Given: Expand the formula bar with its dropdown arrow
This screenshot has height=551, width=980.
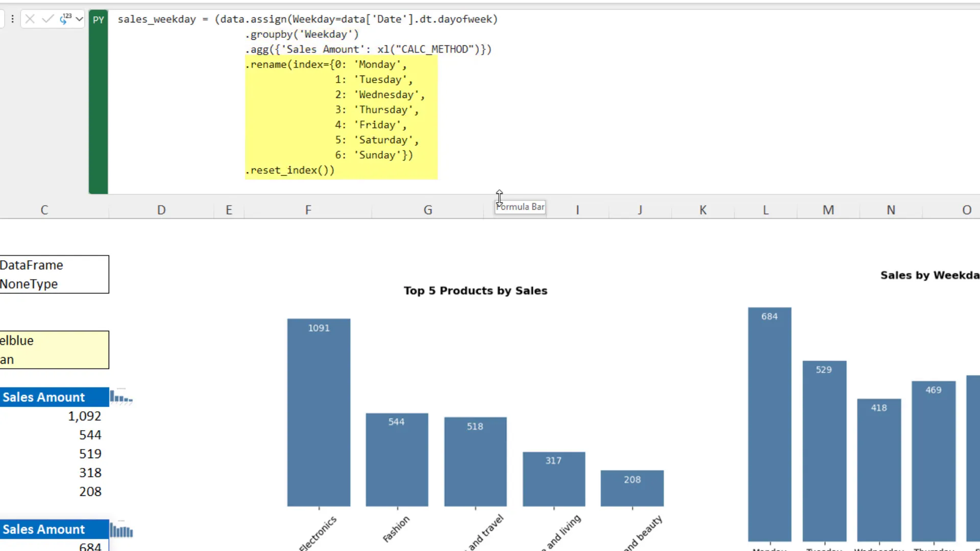Looking at the screenshot, I should tap(80, 19).
